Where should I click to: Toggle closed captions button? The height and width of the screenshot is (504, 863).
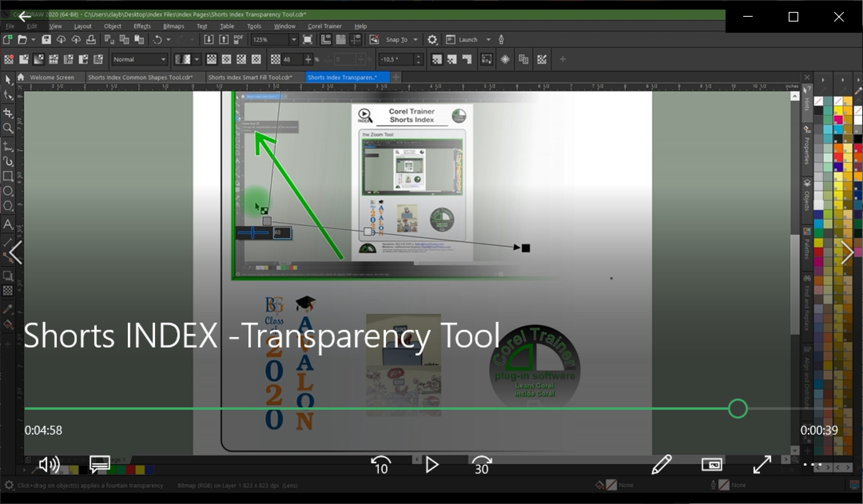100,464
